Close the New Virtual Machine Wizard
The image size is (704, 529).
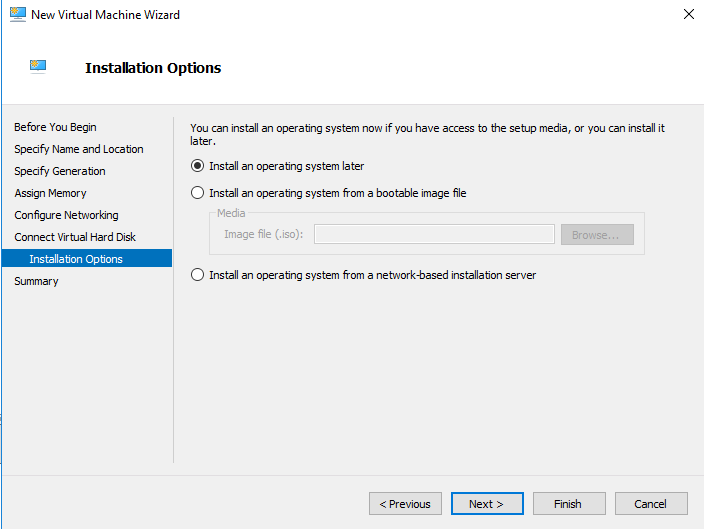pos(688,14)
